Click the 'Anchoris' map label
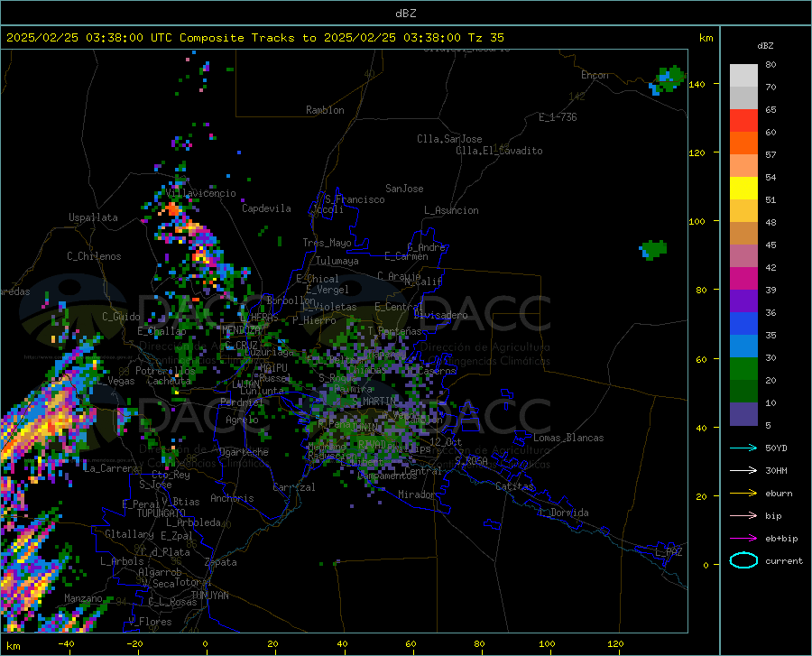This screenshot has width=812, height=656. click(x=232, y=498)
